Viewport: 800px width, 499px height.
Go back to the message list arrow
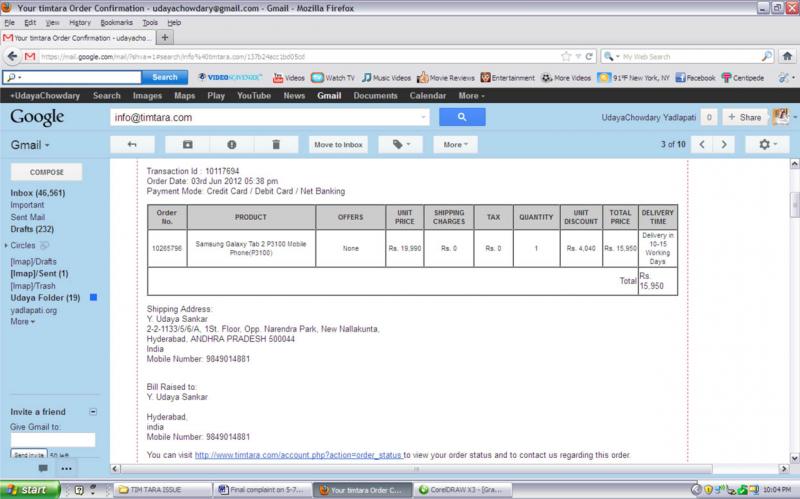point(132,144)
